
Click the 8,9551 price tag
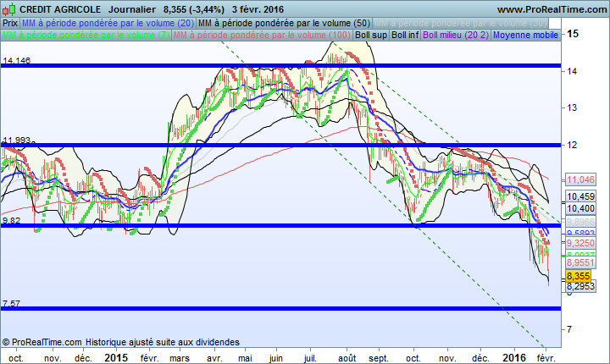[580, 262]
